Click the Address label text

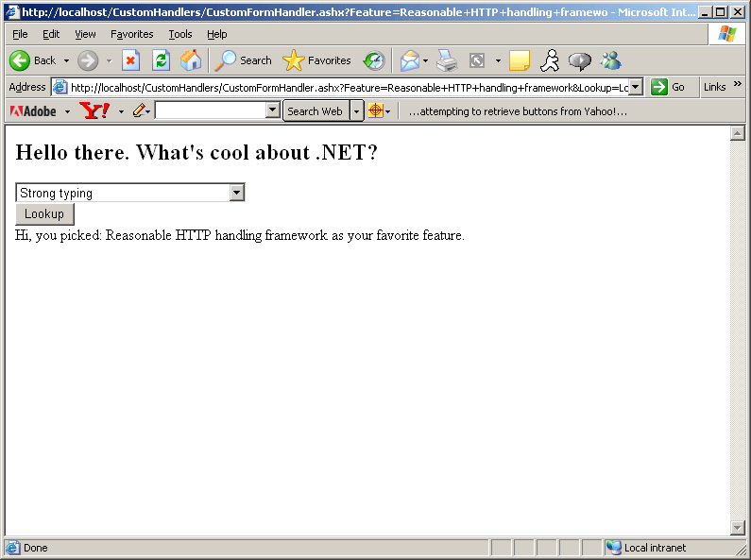(27, 87)
